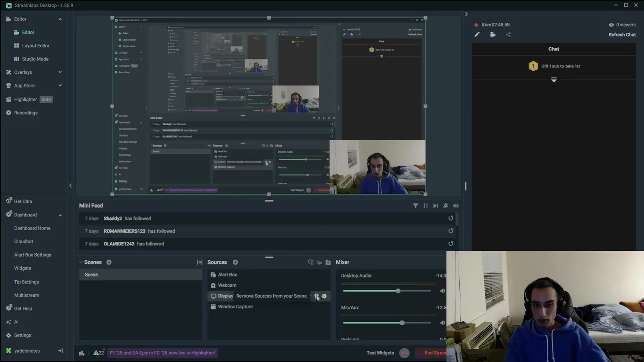Click the camera icon below Live timer
This screenshot has width=644, height=362.
point(493,35)
